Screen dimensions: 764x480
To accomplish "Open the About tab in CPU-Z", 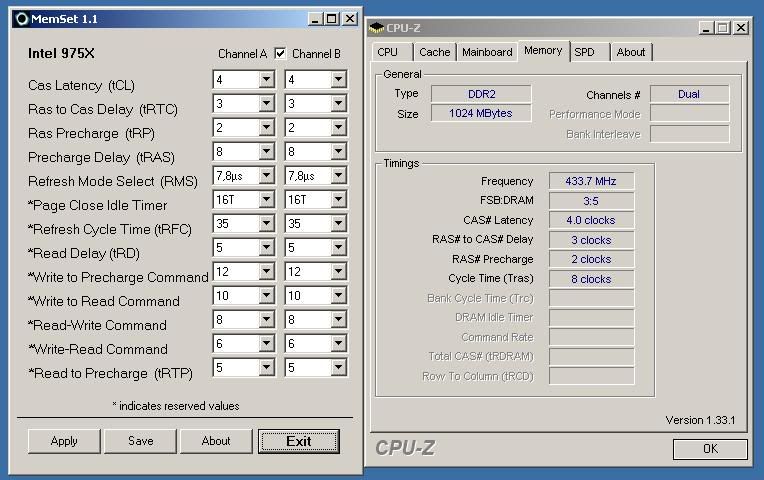I will 631,52.
